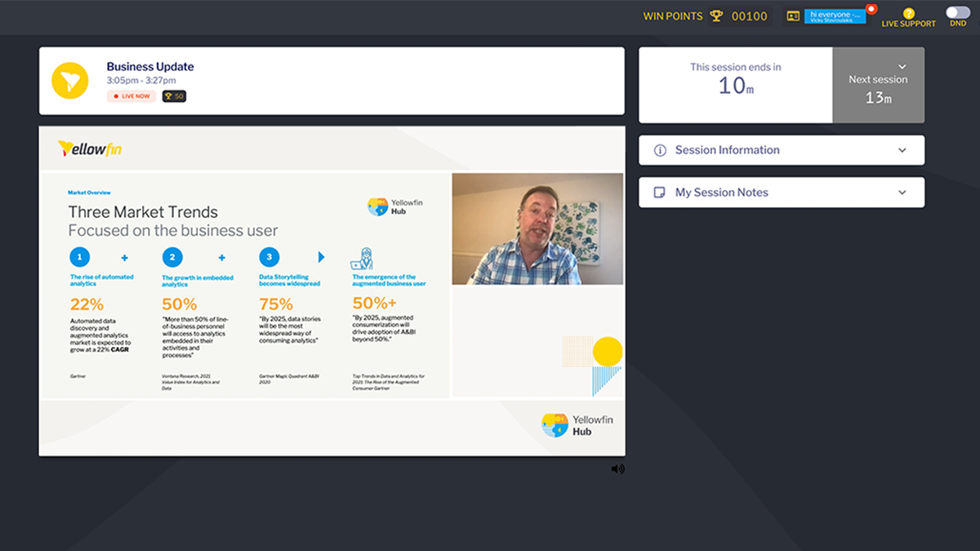Click the My Session Notes note icon
The width and height of the screenshot is (980, 551).
(660, 193)
